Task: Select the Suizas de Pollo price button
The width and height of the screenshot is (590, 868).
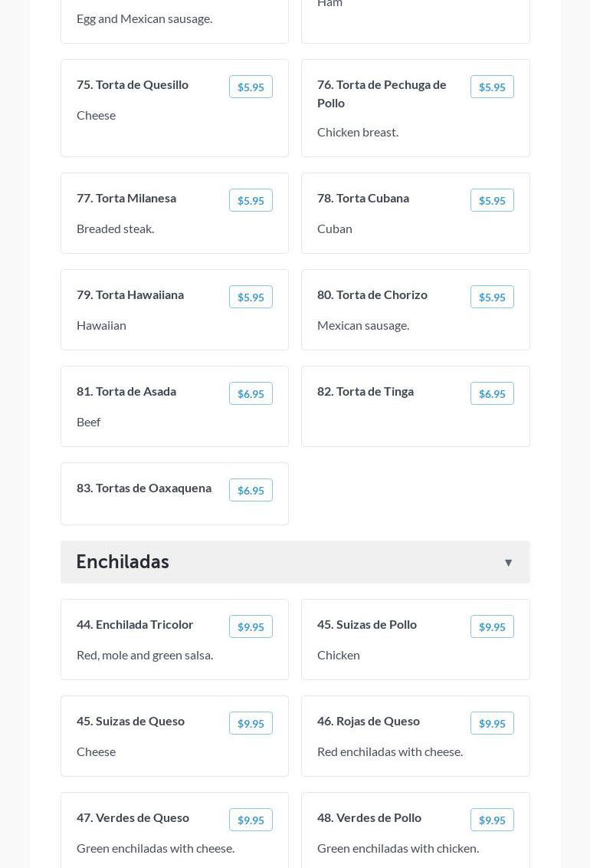Action: 492,627
